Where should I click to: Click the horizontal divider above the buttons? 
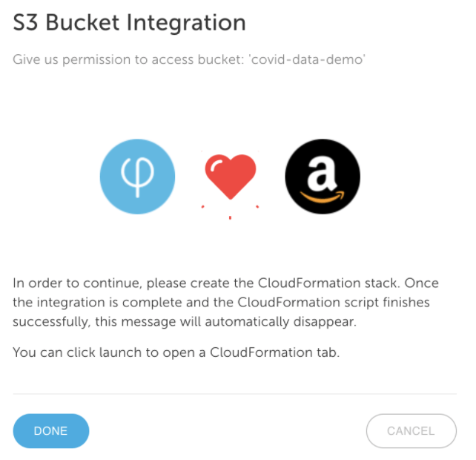pyautogui.click(x=234, y=394)
